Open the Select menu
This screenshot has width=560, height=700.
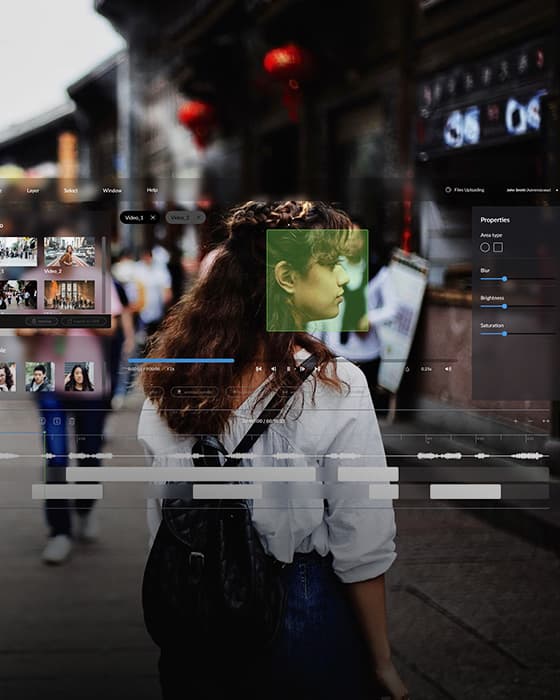71,191
